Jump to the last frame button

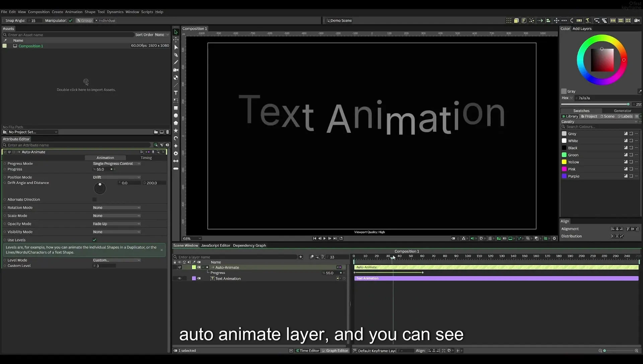[335, 238]
